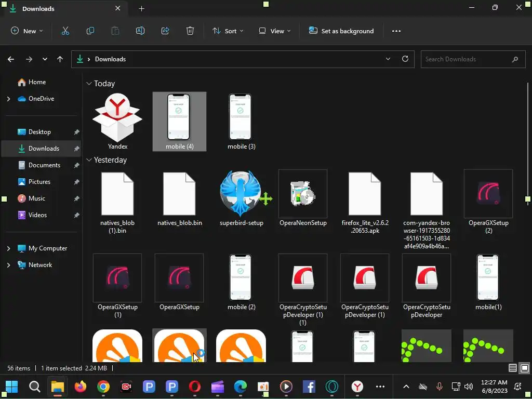Switch to details view in the status bar
The width and height of the screenshot is (532, 399).
click(513, 368)
